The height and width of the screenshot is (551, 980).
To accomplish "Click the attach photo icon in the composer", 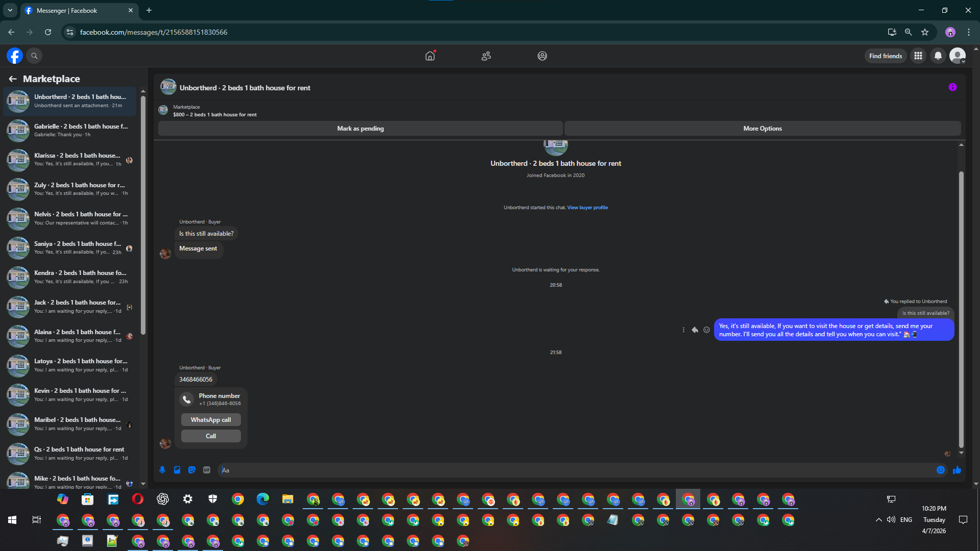I will [x=177, y=470].
